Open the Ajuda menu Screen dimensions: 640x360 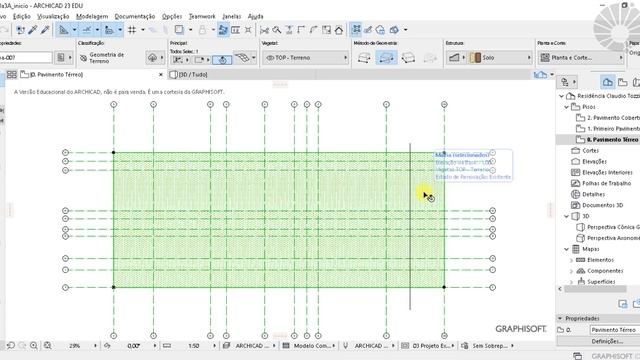pos(255,16)
